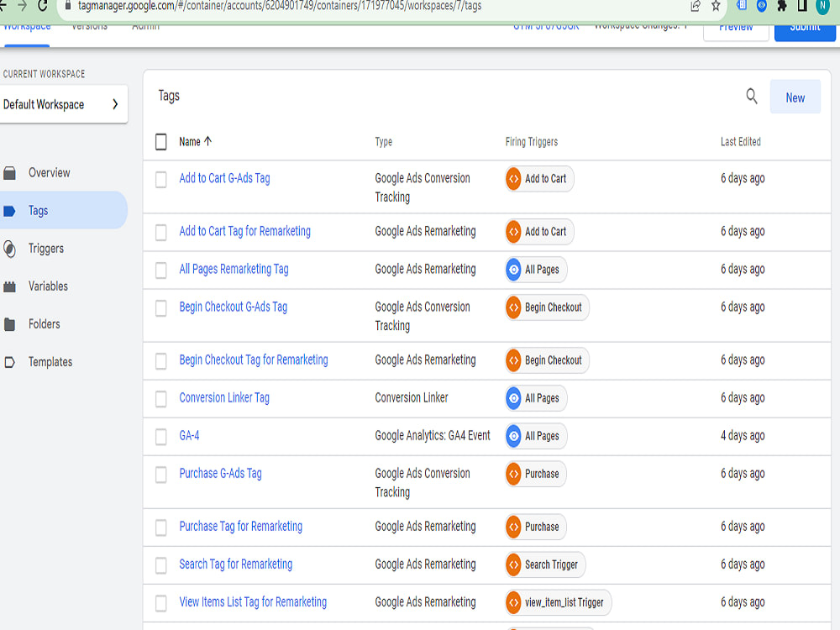
Task: Open the browser profile avatar
Action: (x=822, y=6)
